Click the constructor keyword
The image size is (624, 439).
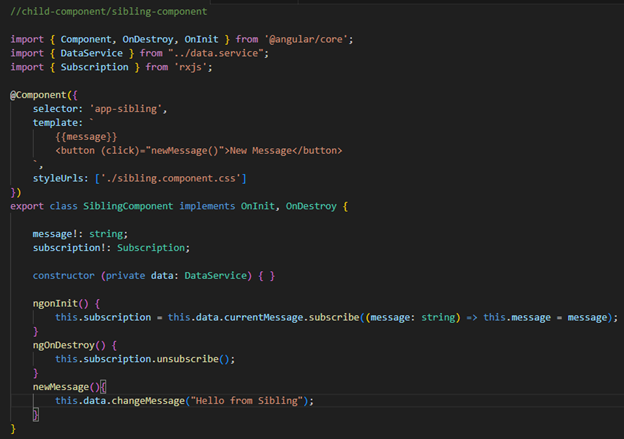pos(63,275)
